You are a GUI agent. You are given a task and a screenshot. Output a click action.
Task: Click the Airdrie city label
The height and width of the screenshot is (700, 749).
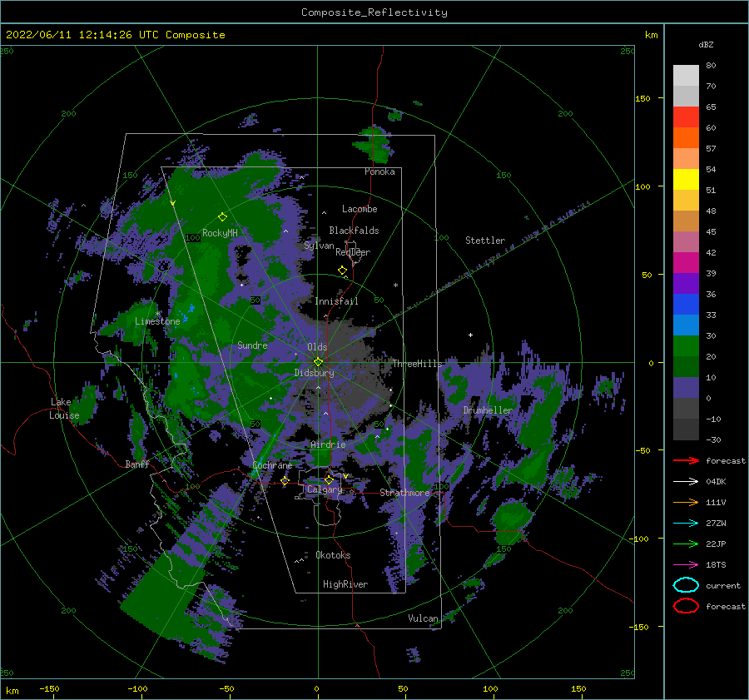[x=328, y=444]
